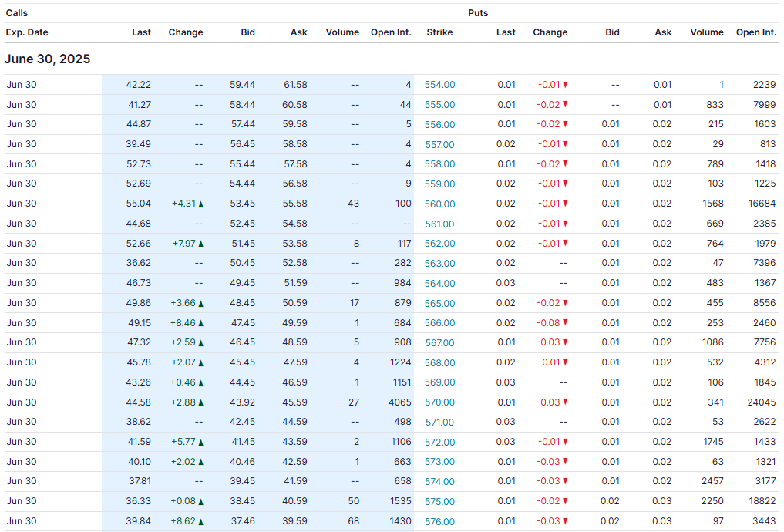This screenshot has height=532, width=784.
Task: Click the 564.00 strike link
Action: point(439,284)
